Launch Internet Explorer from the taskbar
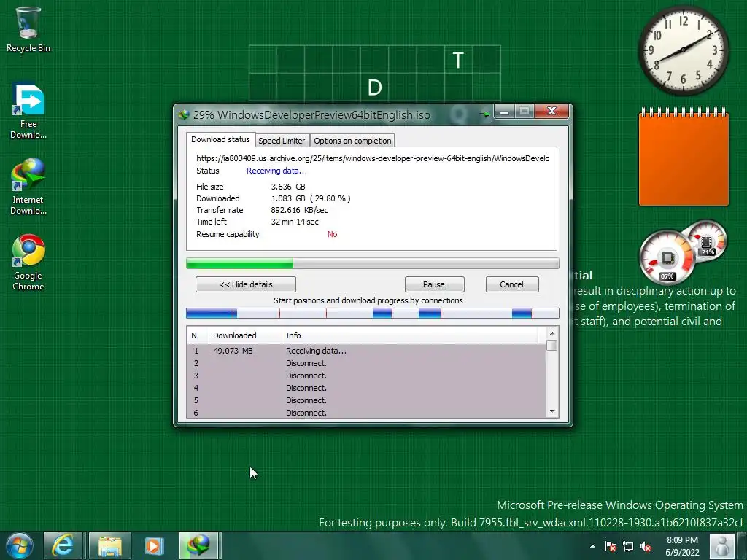This screenshot has height=560, width=747. click(63, 545)
